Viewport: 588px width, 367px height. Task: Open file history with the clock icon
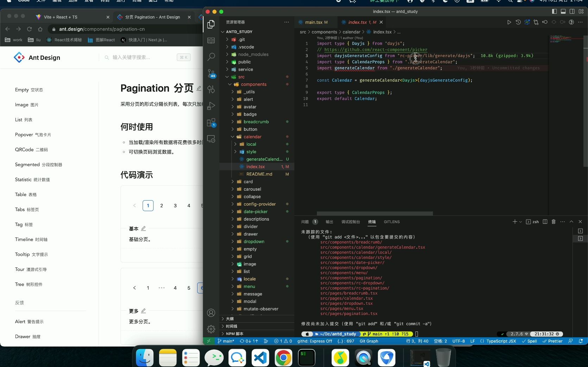pyautogui.click(x=518, y=22)
